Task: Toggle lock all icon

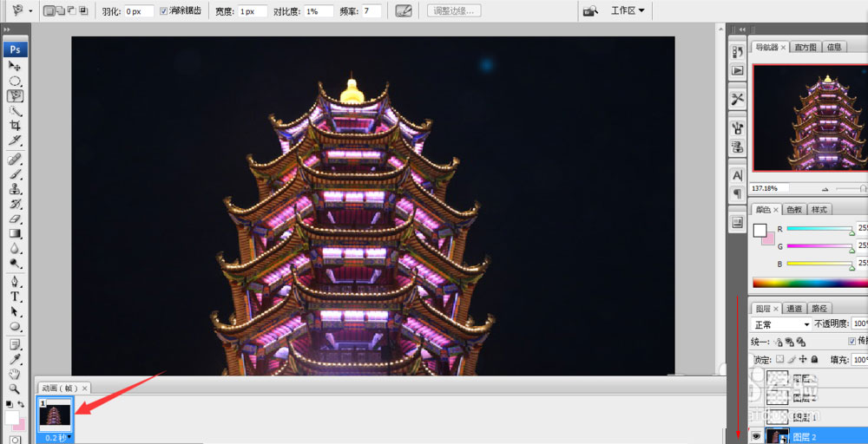Action: (814, 359)
